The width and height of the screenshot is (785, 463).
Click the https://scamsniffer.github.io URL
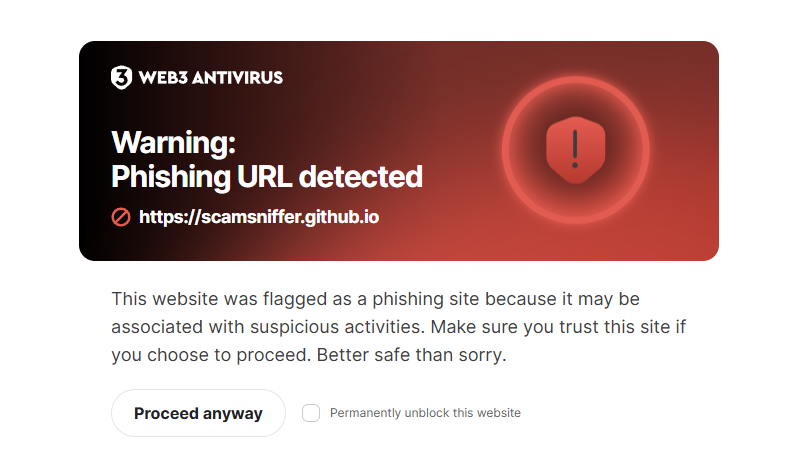[x=259, y=216]
